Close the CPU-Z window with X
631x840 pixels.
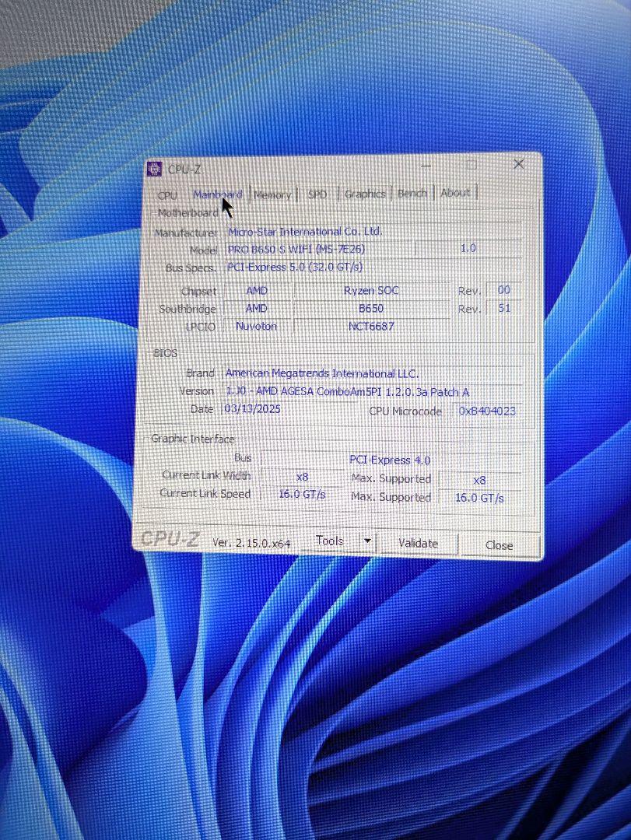pos(518,164)
